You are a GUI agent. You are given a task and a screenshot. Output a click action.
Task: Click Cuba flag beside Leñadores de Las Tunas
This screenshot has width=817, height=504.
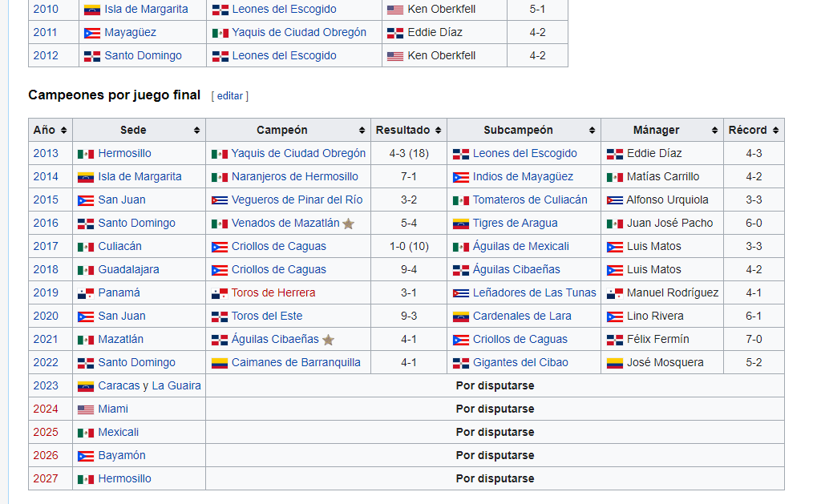click(460, 293)
